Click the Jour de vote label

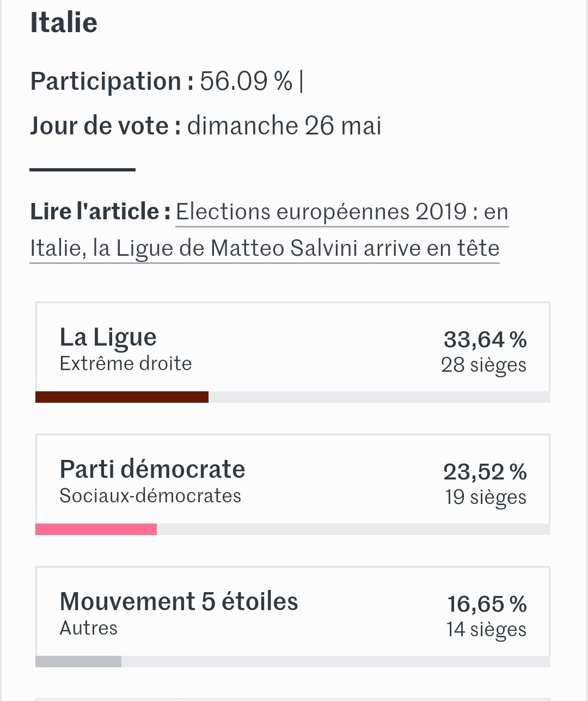(x=105, y=126)
